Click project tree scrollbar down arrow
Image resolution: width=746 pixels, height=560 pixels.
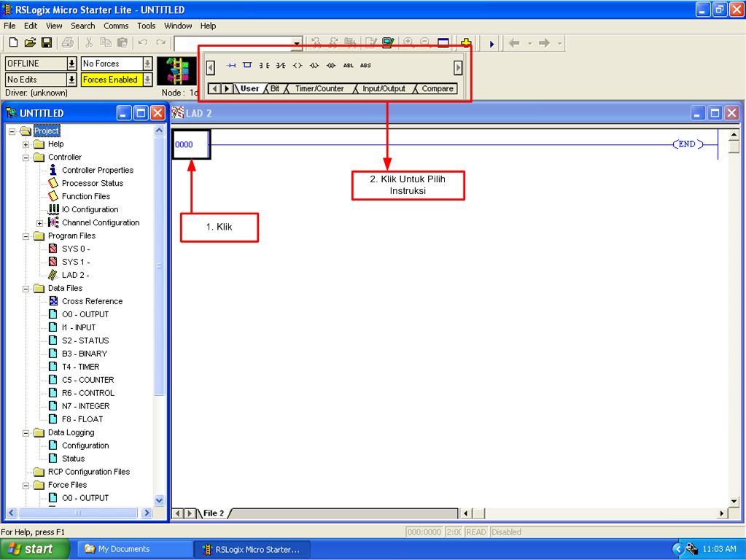coord(160,500)
